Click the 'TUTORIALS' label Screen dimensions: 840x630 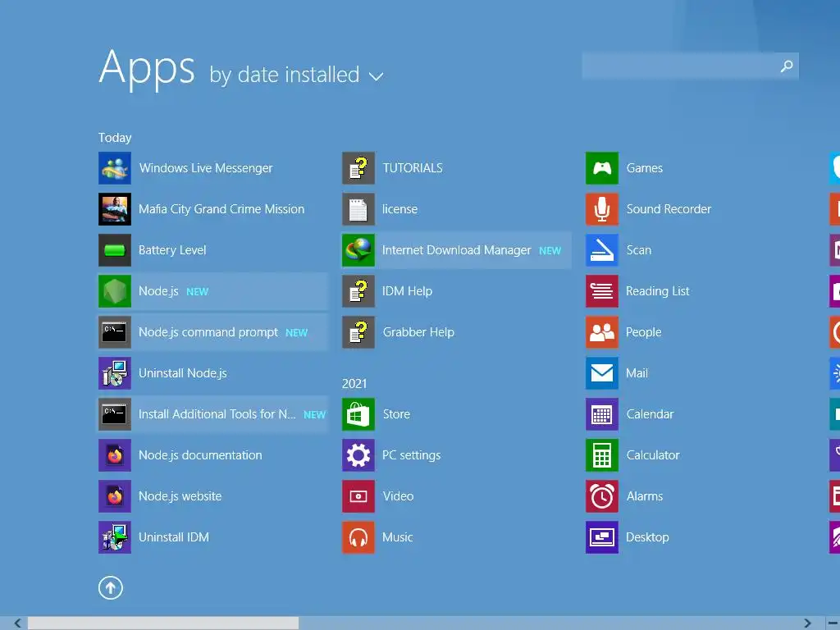413,168
